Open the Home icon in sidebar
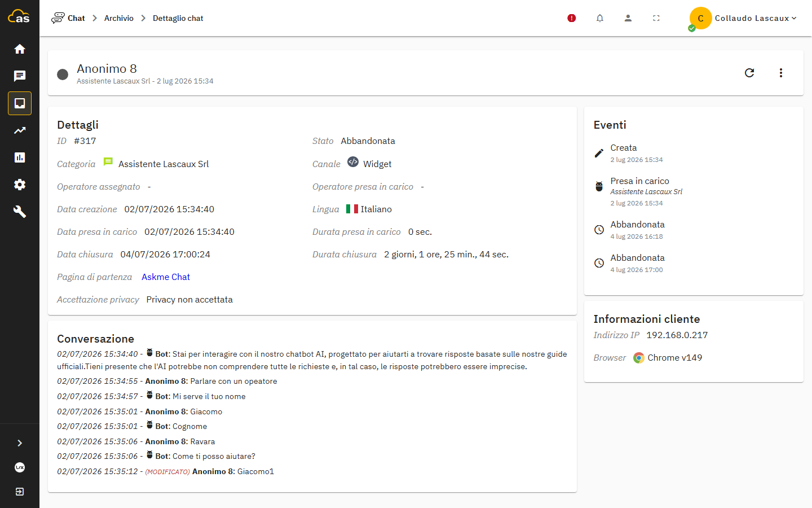The width and height of the screenshot is (812, 508). tap(20, 49)
